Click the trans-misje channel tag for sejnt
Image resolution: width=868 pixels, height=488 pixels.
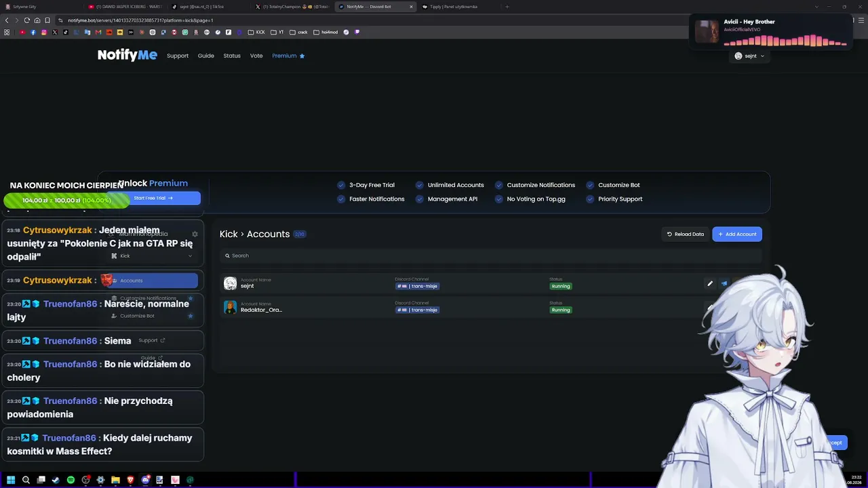click(x=418, y=286)
